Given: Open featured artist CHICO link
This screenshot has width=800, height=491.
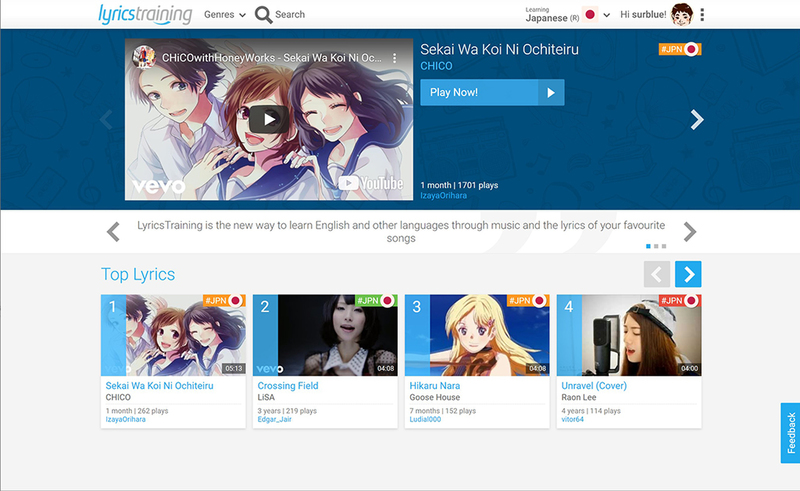Looking at the screenshot, I should pyautogui.click(x=436, y=66).
